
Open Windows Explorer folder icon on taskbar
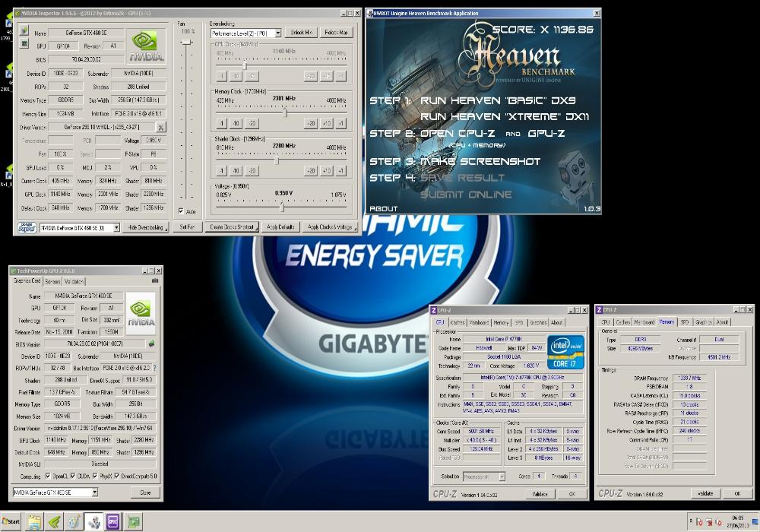tap(34, 522)
